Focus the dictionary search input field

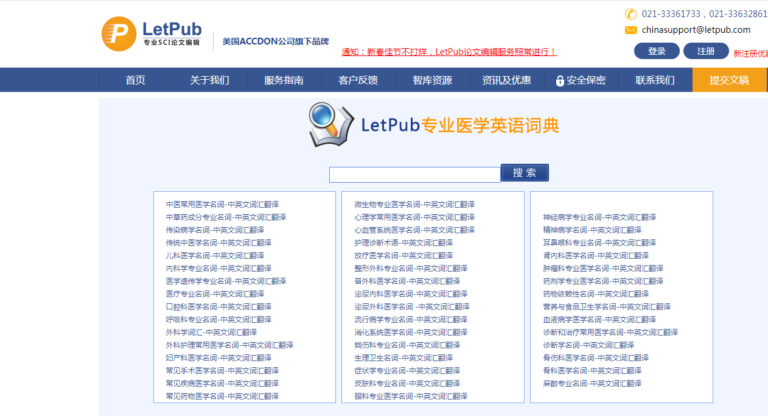tap(414, 174)
